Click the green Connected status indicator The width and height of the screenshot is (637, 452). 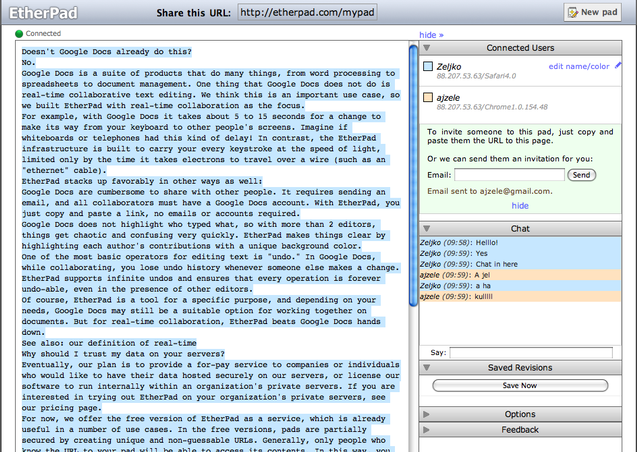point(19,34)
